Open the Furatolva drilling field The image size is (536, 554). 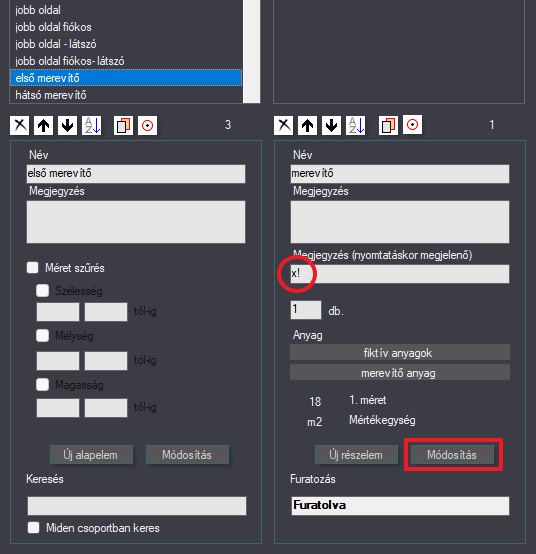pyautogui.click(x=400, y=506)
